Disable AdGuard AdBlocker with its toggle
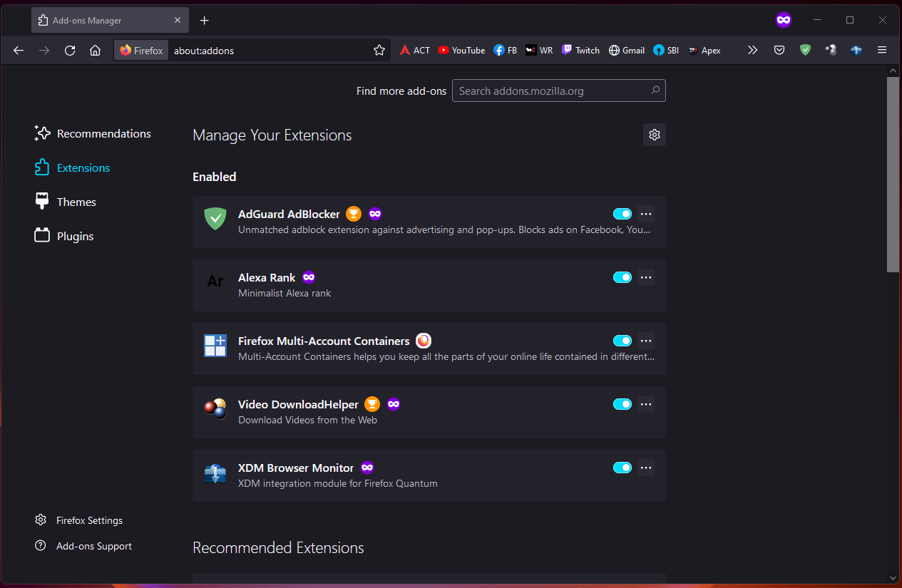Image resolution: width=902 pixels, height=588 pixels. (x=622, y=214)
